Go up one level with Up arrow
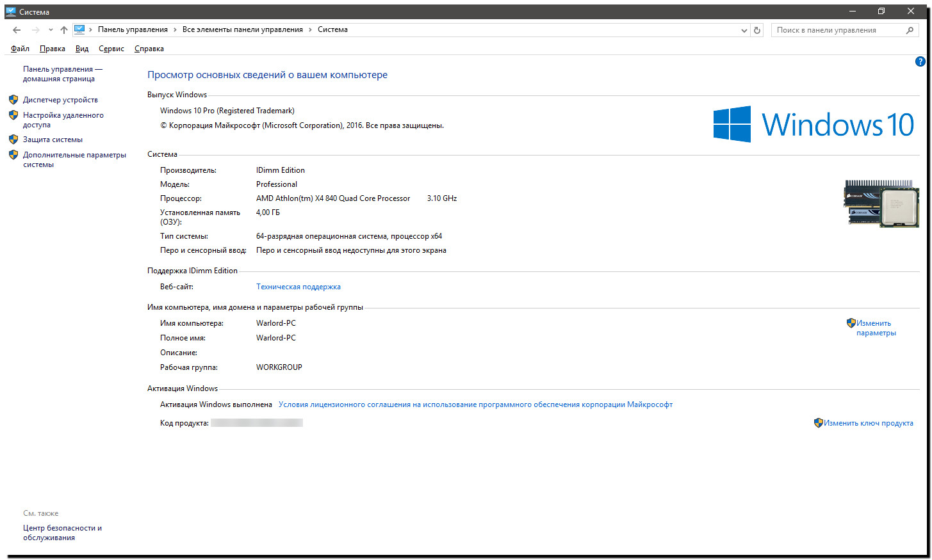 click(x=64, y=30)
